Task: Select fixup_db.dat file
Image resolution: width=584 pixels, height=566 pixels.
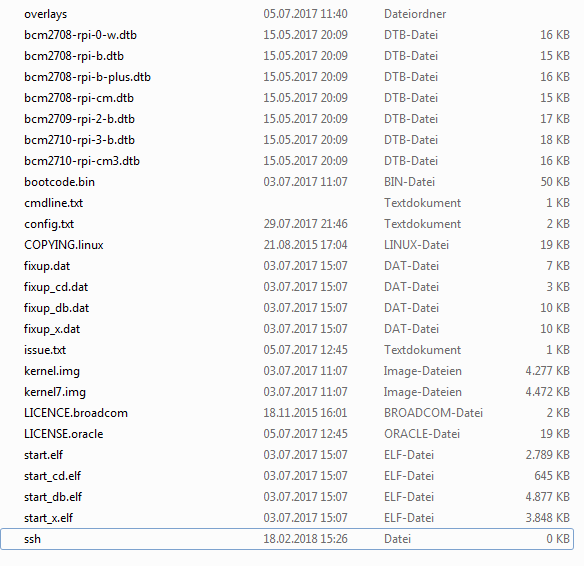Action: pyautogui.click(x=57, y=308)
